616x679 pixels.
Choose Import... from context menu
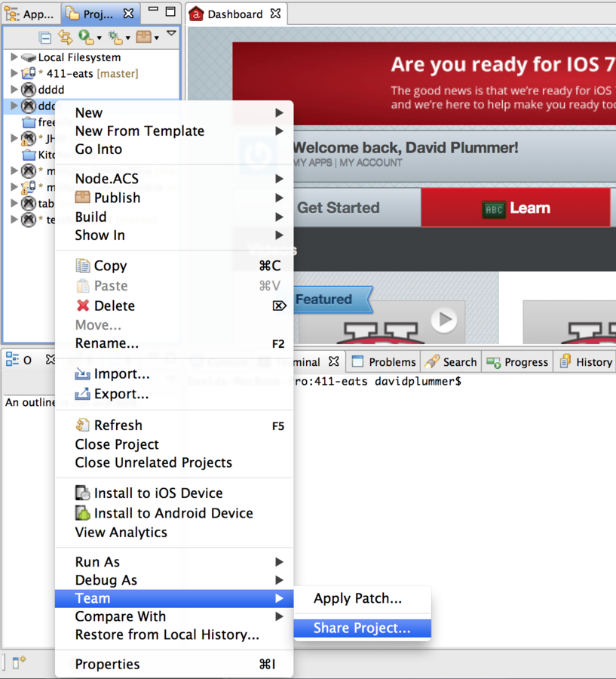pyautogui.click(x=174, y=373)
